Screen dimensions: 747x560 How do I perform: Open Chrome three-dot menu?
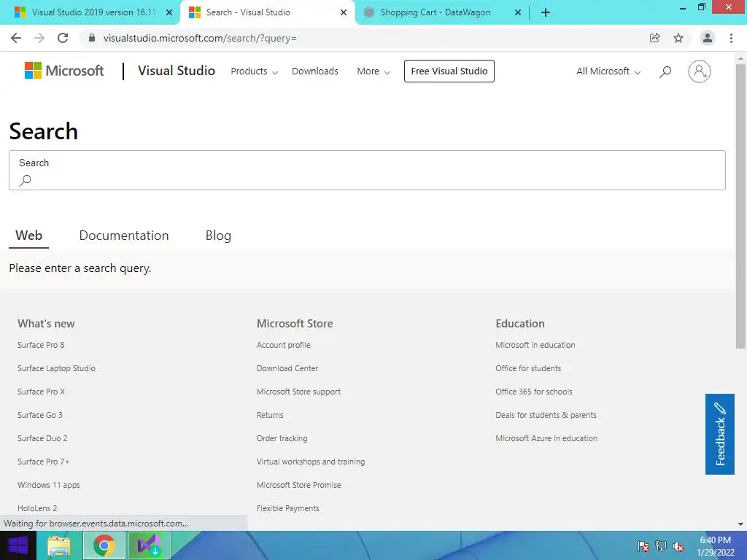click(x=731, y=38)
